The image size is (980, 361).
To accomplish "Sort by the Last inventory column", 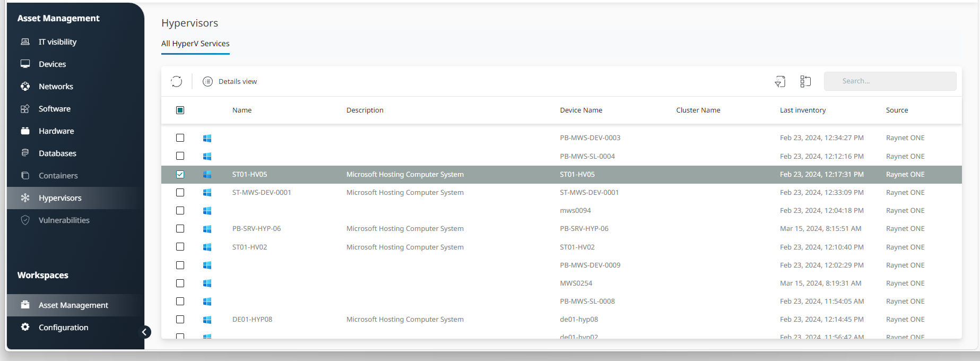I will coord(802,110).
